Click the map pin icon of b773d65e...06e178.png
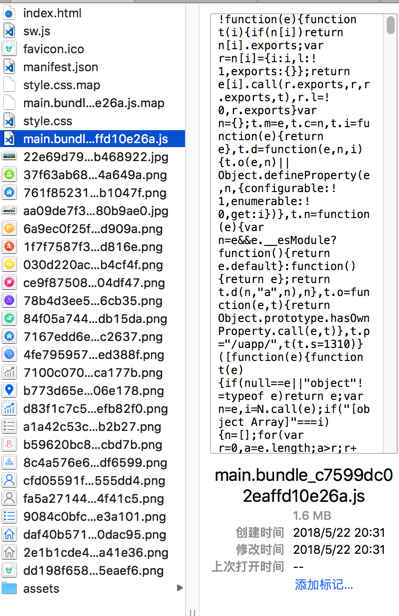The height and width of the screenshot is (616, 399). click(x=9, y=391)
